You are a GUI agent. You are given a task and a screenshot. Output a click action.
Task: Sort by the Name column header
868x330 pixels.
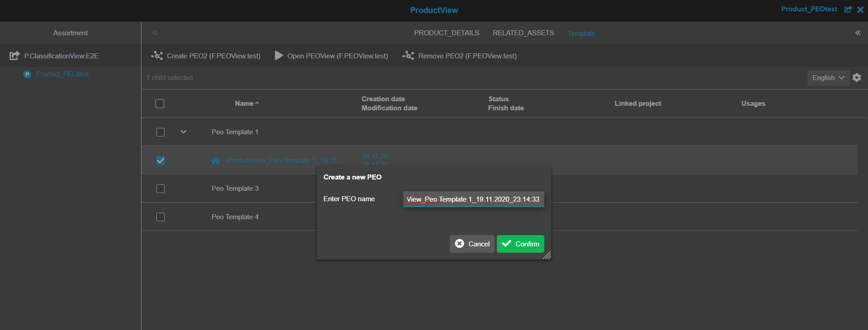coord(247,104)
